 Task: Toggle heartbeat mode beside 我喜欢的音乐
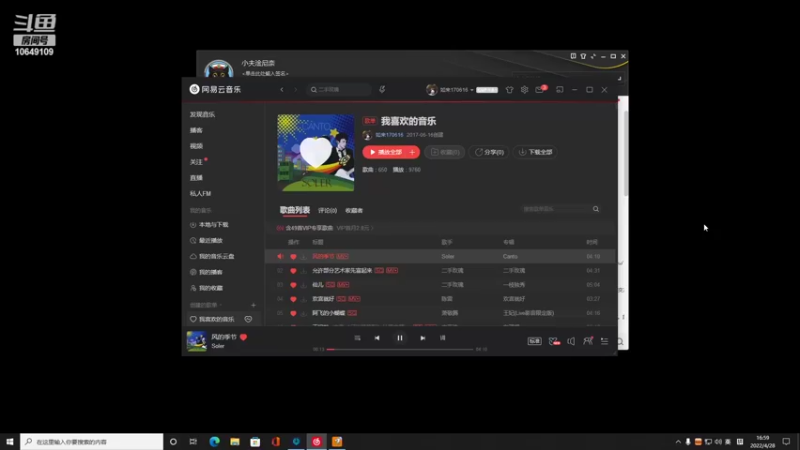(248, 319)
